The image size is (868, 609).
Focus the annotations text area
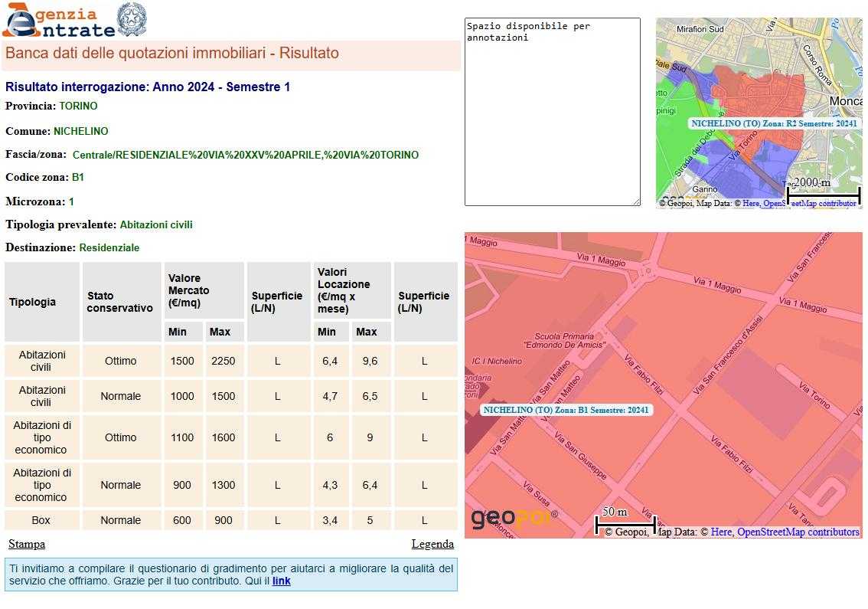(551, 111)
